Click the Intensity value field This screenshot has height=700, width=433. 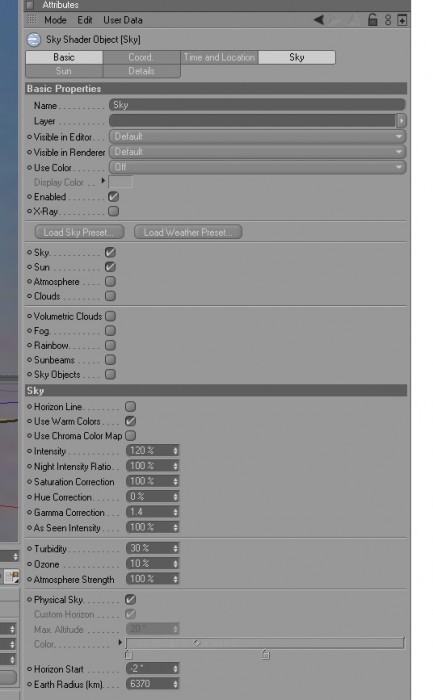[x=149, y=451]
